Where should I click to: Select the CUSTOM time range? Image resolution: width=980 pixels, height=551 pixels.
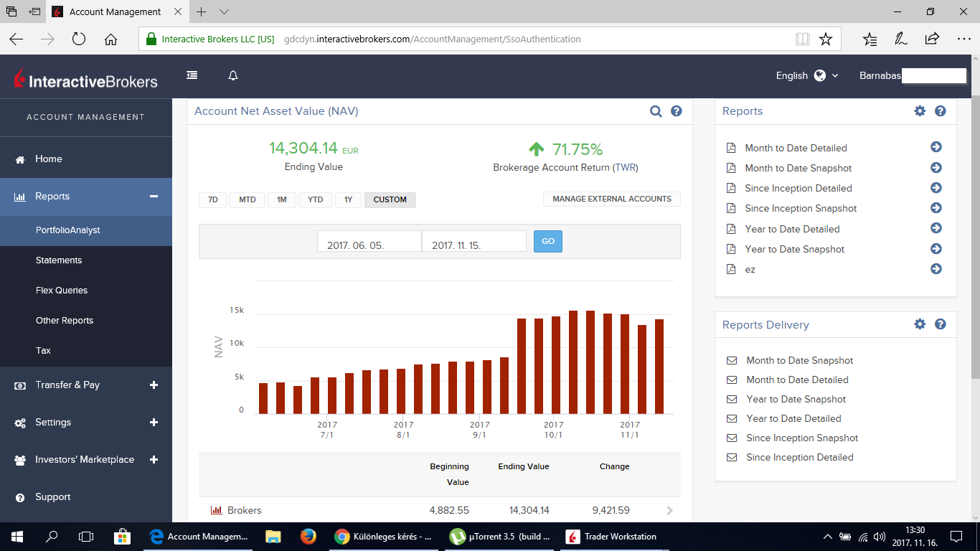pyautogui.click(x=390, y=199)
